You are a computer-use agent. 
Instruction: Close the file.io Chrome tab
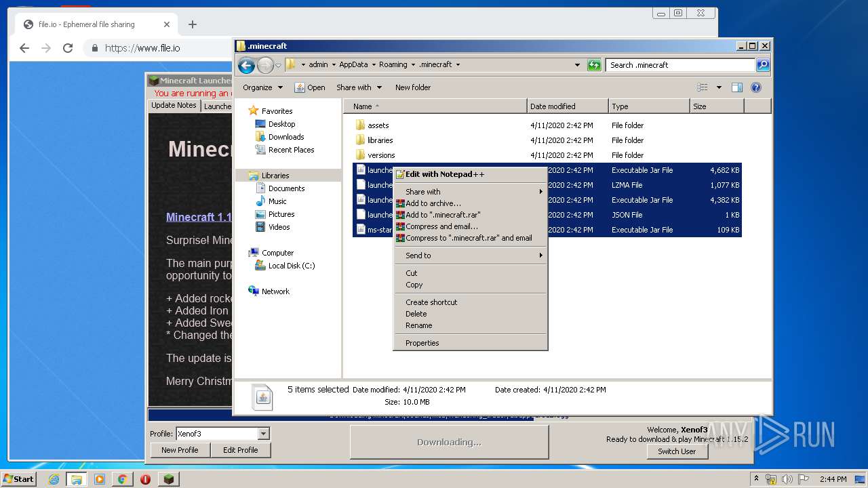click(167, 24)
